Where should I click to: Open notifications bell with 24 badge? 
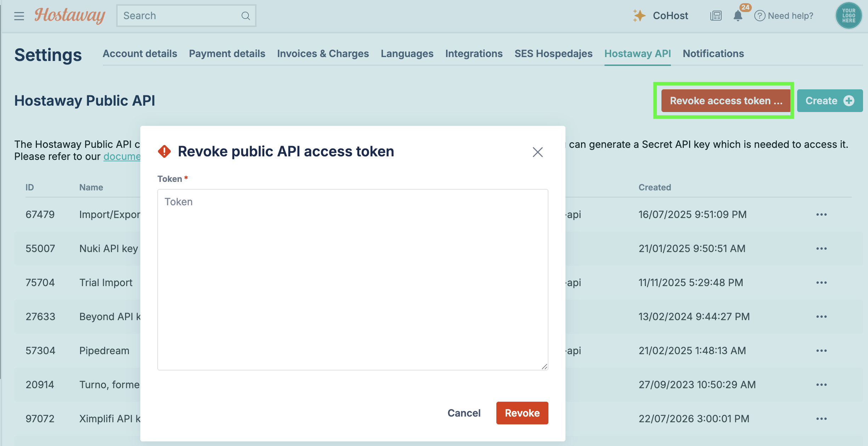(738, 16)
